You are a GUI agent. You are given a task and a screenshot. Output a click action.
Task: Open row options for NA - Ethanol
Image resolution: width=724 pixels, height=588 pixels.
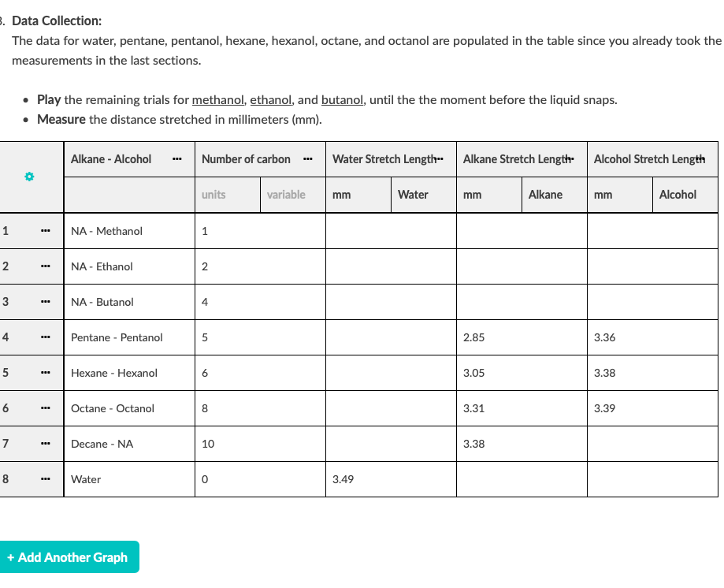click(x=45, y=266)
